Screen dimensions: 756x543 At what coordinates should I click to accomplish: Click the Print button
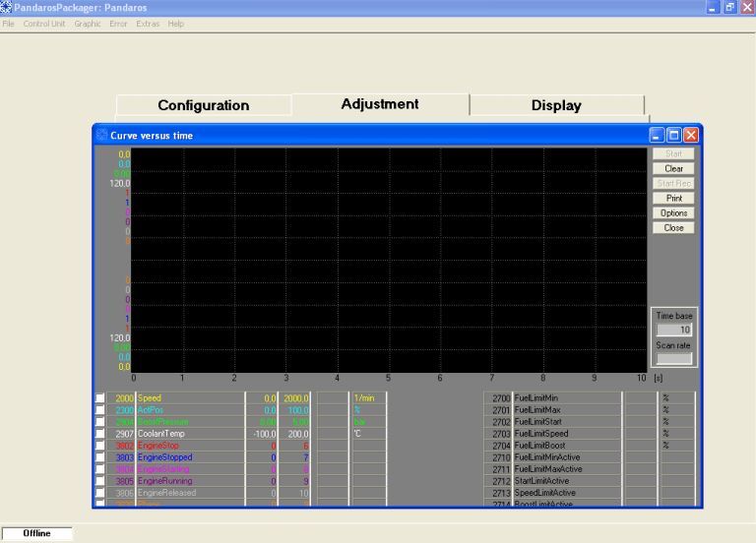tap(673, 198)
